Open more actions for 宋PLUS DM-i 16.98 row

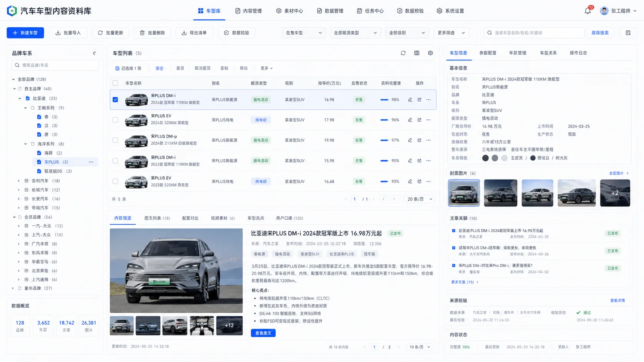[x=428, y=100]
